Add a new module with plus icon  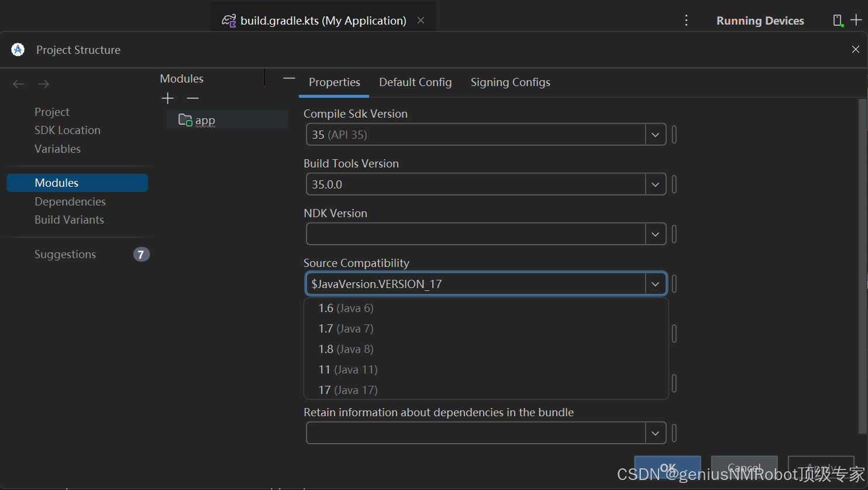168,98
